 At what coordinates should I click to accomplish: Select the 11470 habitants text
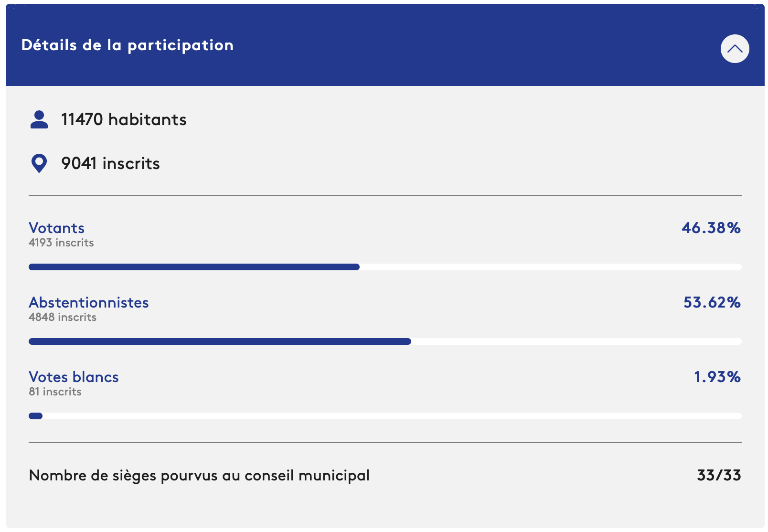(124, 119)
